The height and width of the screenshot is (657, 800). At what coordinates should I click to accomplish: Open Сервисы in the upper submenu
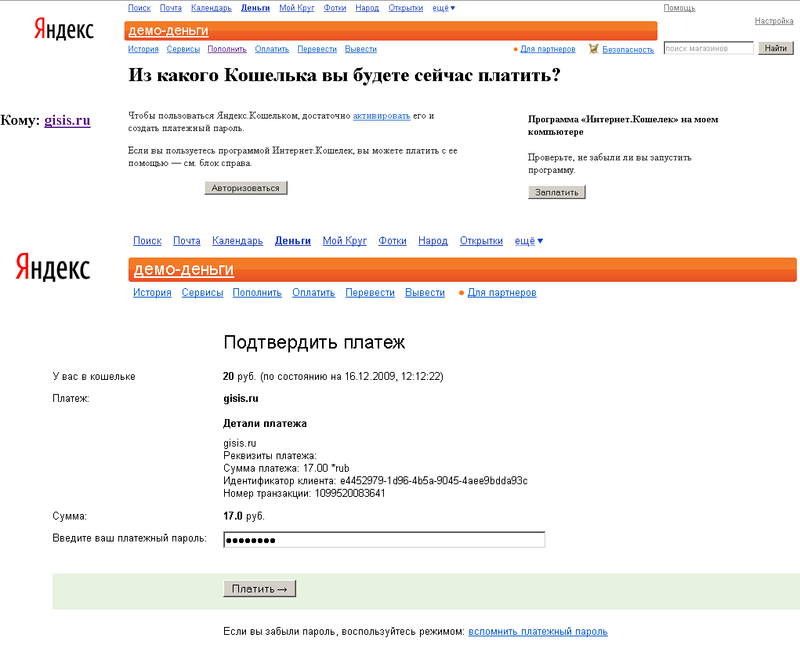pos(183,49)
